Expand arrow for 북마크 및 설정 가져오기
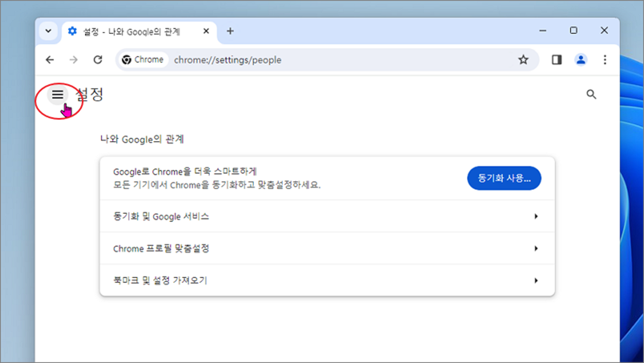This screenshot has height=363, width=644. [x=536, y=280]
